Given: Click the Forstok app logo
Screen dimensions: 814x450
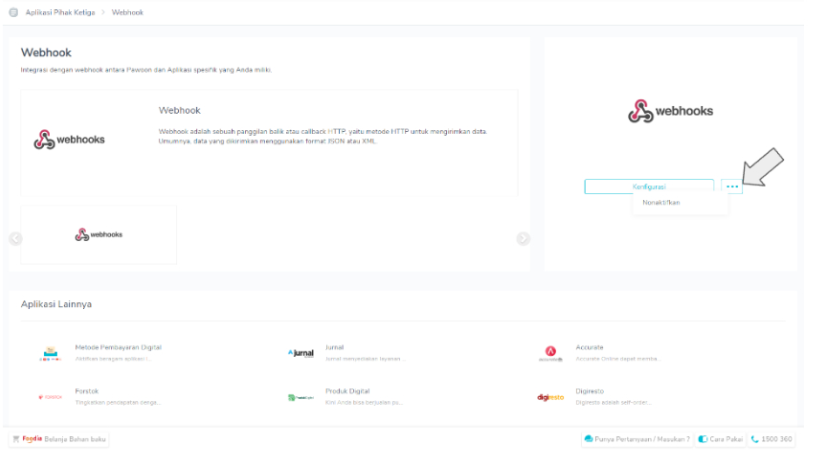Looking at the screenshot, I should (x=50, y=397).
